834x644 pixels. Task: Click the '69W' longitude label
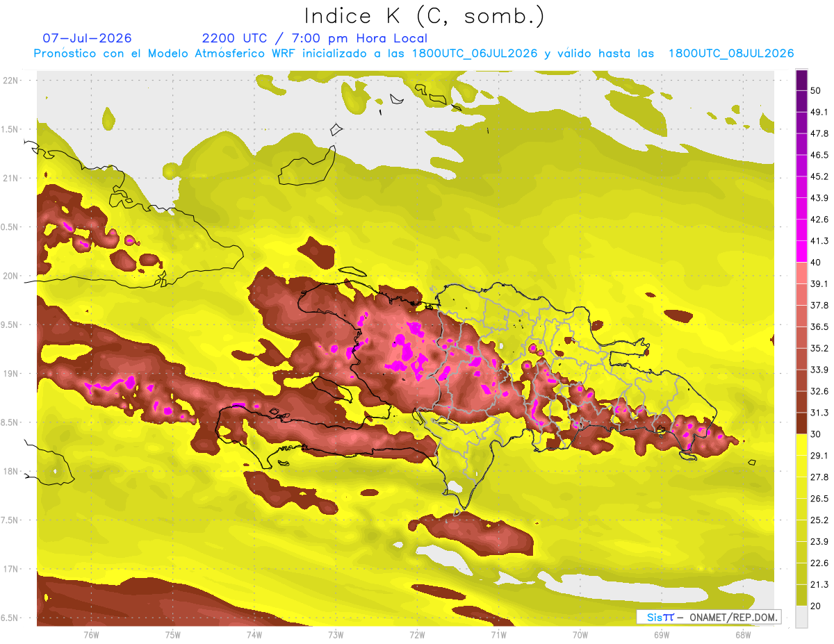[662, 634]
